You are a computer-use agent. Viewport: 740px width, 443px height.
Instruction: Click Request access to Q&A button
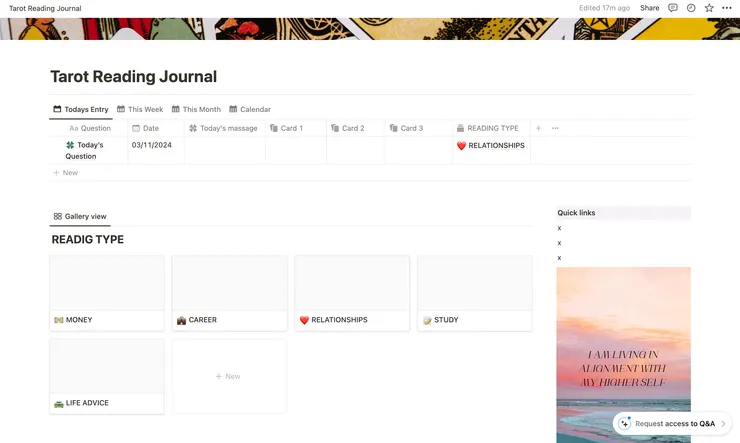click(x=672, y=424)
